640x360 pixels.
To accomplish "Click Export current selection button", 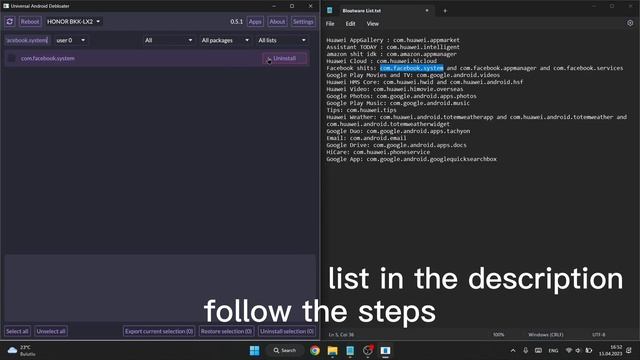I will click(159, 331).
